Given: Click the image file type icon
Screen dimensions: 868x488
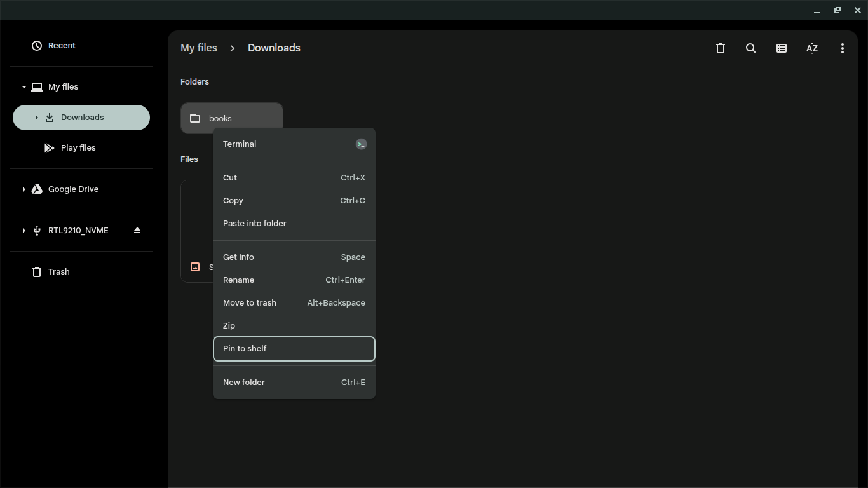Looking at the screenshot, I should 195,267.
